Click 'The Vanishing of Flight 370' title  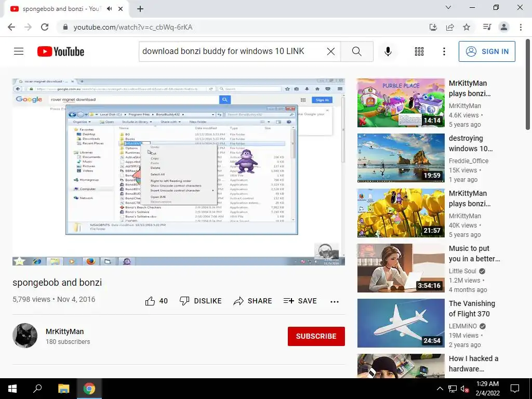pos(472,309)
